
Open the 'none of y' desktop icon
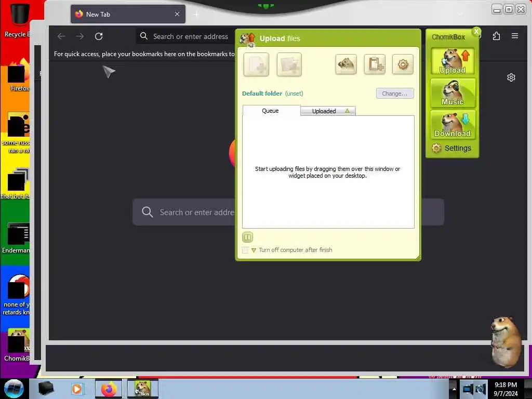coord(16,295)
